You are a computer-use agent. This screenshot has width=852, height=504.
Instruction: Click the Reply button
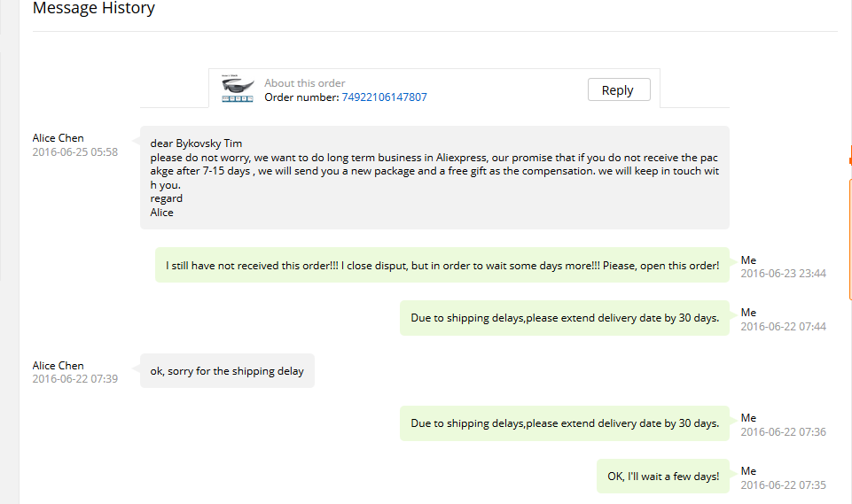coord(618,89)
